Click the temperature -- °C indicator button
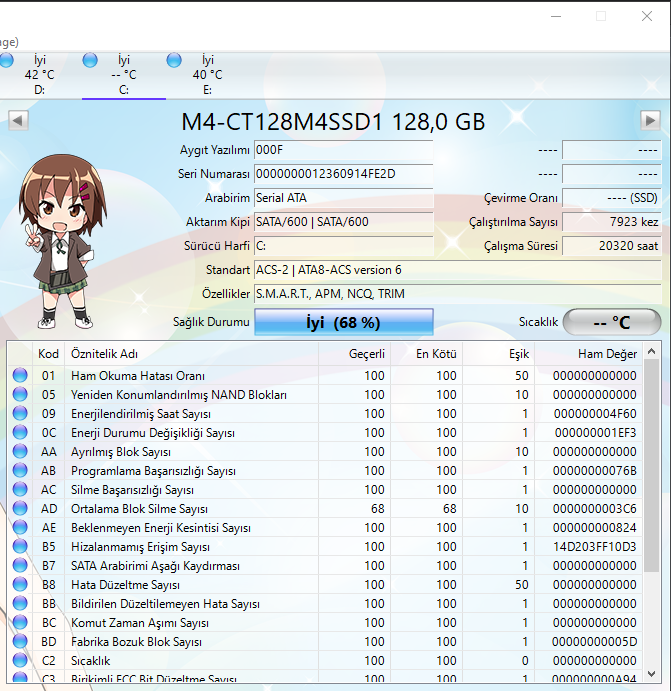The height and width of the screenshot is (691, 671). [612, 322]
